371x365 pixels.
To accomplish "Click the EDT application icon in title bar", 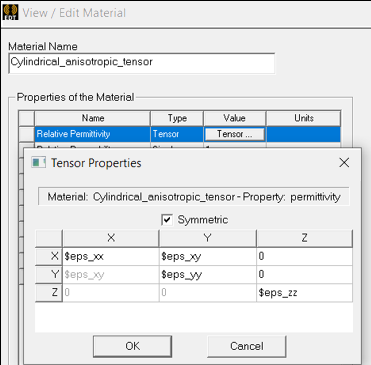I will tap(10, 12).
